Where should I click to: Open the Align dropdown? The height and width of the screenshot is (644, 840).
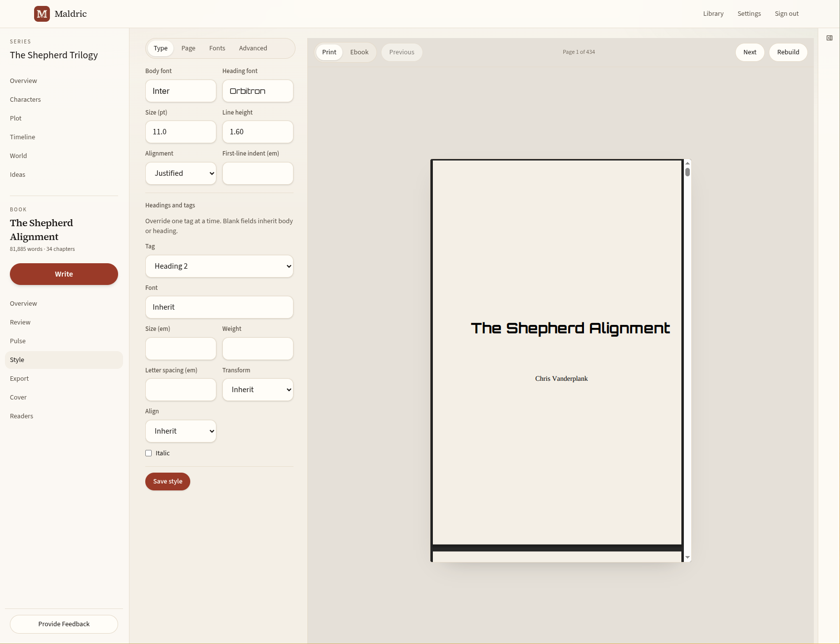pyautogui.click(x=181, y=431)
